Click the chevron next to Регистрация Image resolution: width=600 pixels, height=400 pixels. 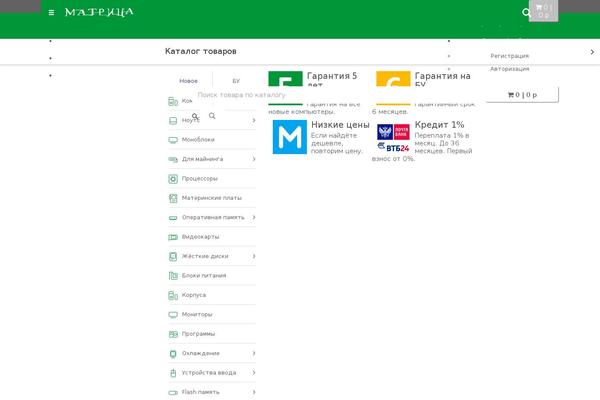pyautogui.click(x=592, y=52)
